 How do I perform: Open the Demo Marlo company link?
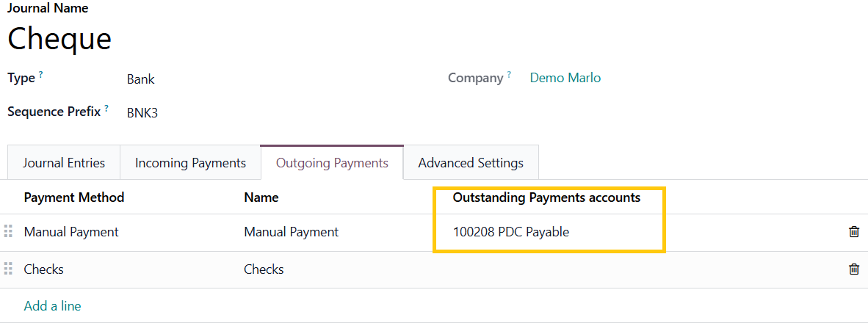tap(565, 78)
